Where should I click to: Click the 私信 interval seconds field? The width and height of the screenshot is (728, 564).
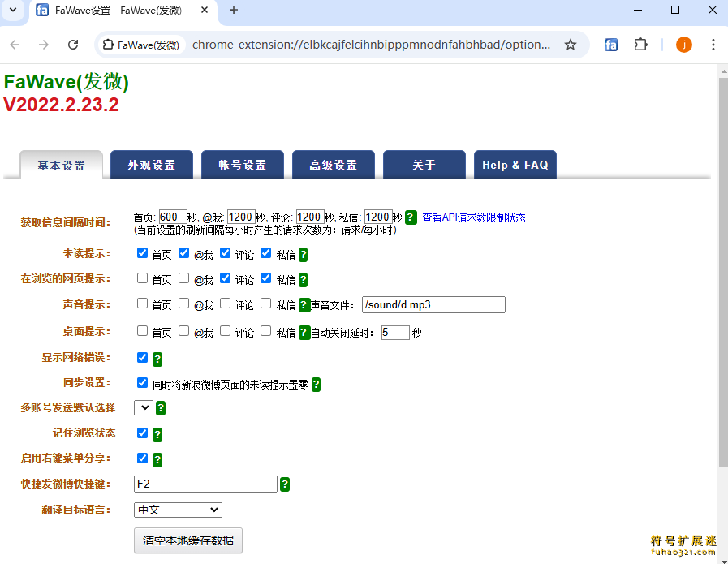coord(378,217)
